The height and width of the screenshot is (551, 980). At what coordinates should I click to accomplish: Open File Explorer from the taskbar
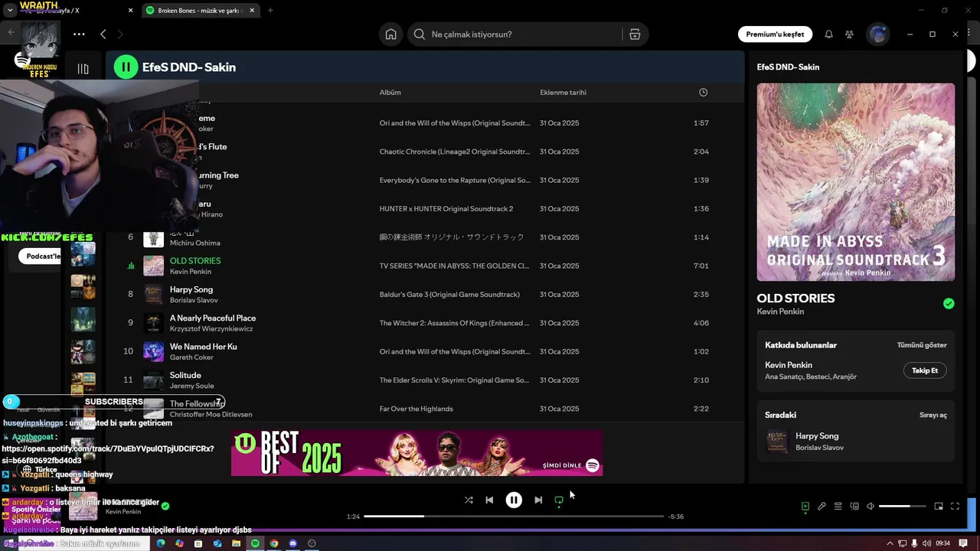coord(236,543)
